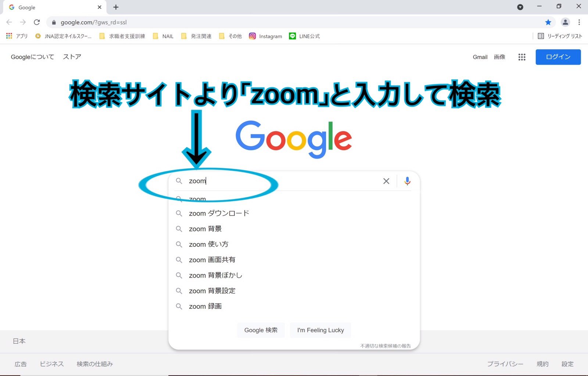Select the zoom 使い方 suggestion
The width and height of the screenshot is (588, 376).
(294, 244)
